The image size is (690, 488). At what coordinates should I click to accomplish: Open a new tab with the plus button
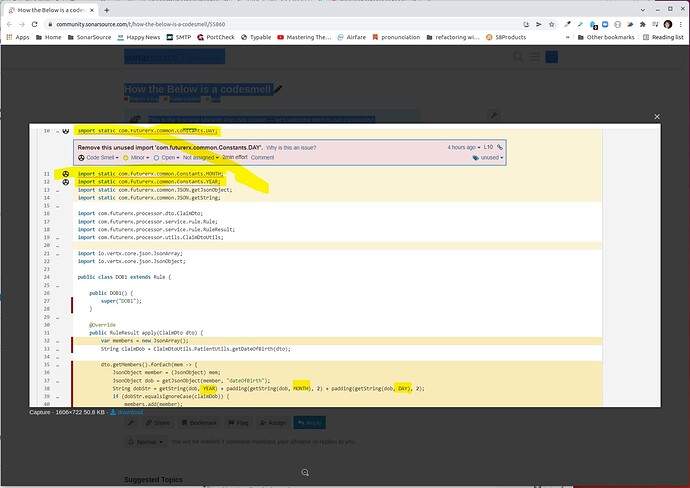click(x=106, y=10)
